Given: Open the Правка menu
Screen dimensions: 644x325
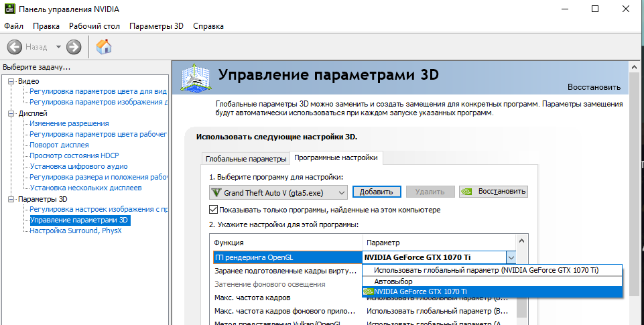Looking at the screenshot, I should pyautogui.click(x=46, y=26).
